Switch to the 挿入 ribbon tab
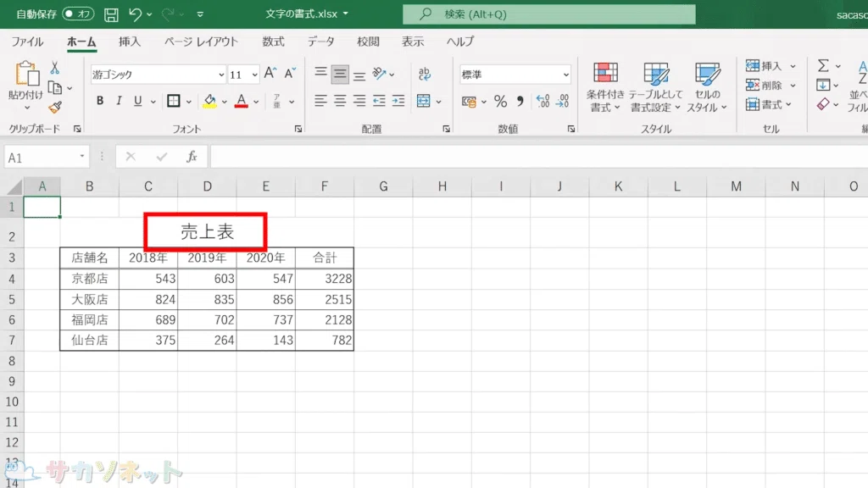The height and width of the screenshot is (488, 868). pyautogui.click(x=130, y=42)
